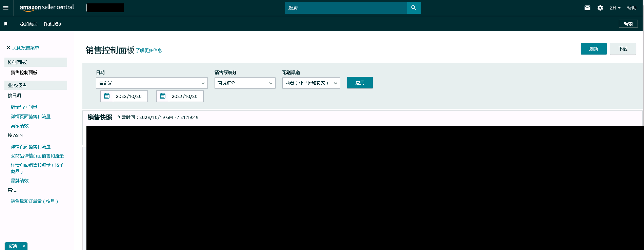Click the 其他 group label

click(x=12, y=190)
